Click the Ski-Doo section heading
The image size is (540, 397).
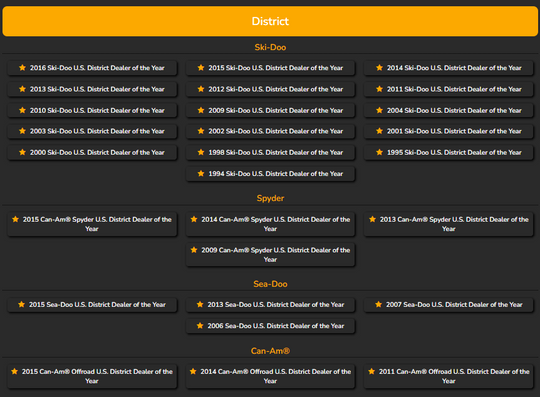click(x=270, y=47)
